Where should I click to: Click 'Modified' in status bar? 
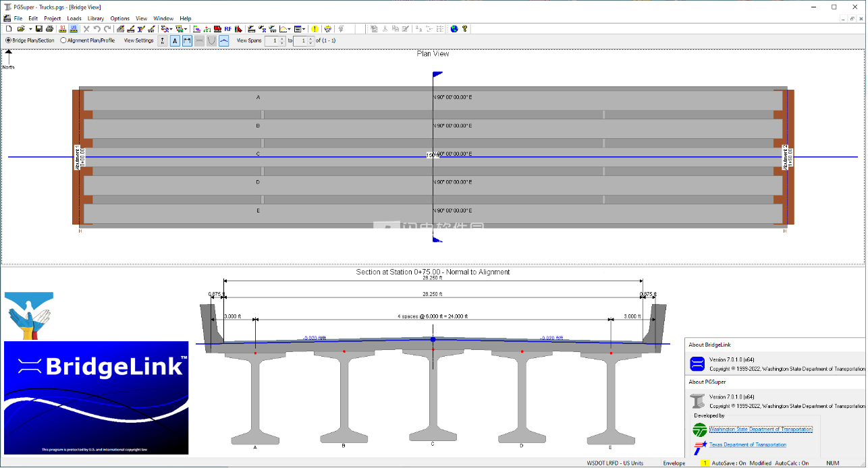(760, 463)
